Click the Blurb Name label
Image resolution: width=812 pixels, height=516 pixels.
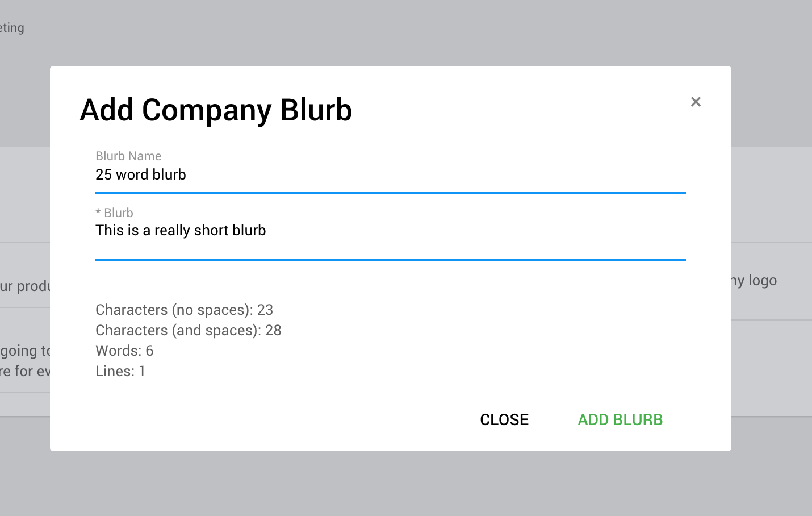(x=128, y=156)
